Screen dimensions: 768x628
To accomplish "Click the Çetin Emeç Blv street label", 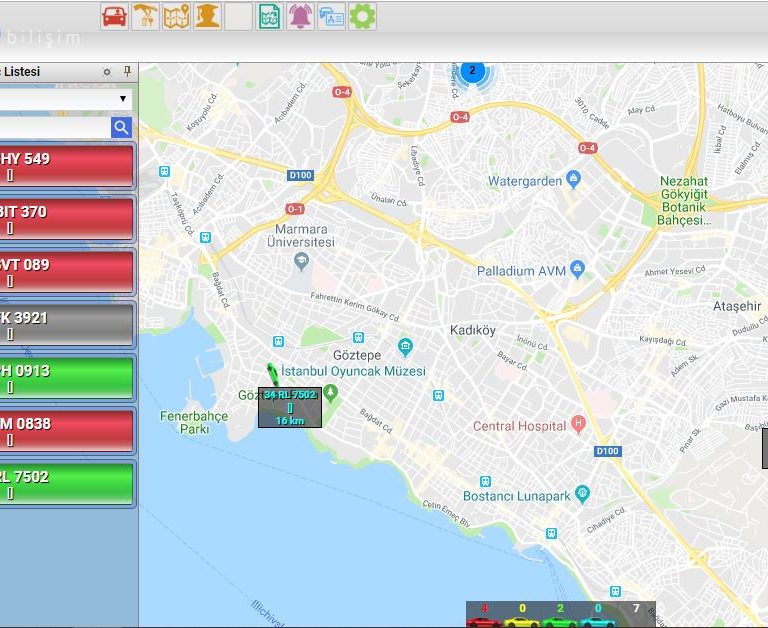I will (x=446, y=514).
